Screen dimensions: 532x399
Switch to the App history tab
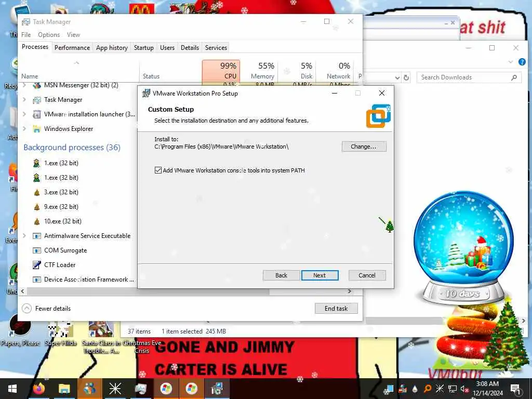tap(112, 48)
